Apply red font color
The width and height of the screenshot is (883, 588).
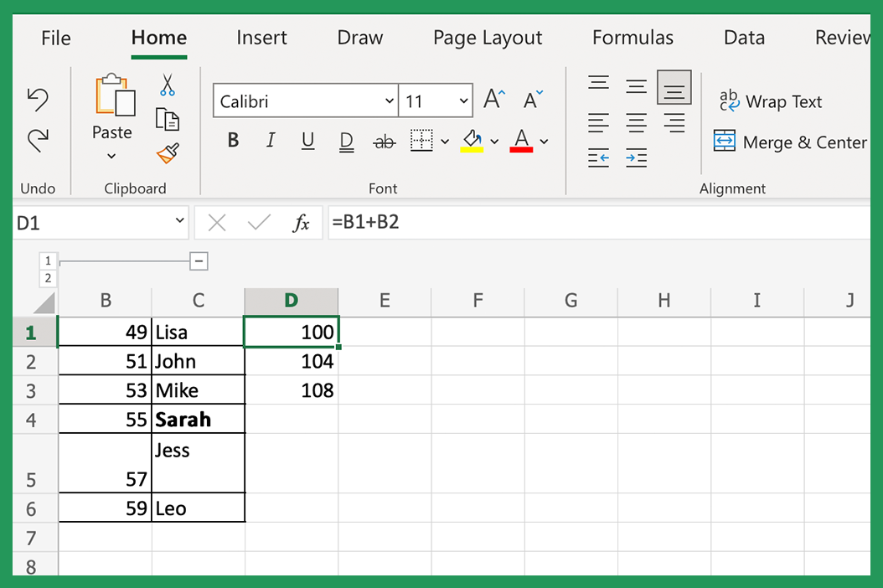(x=521, y=141)
